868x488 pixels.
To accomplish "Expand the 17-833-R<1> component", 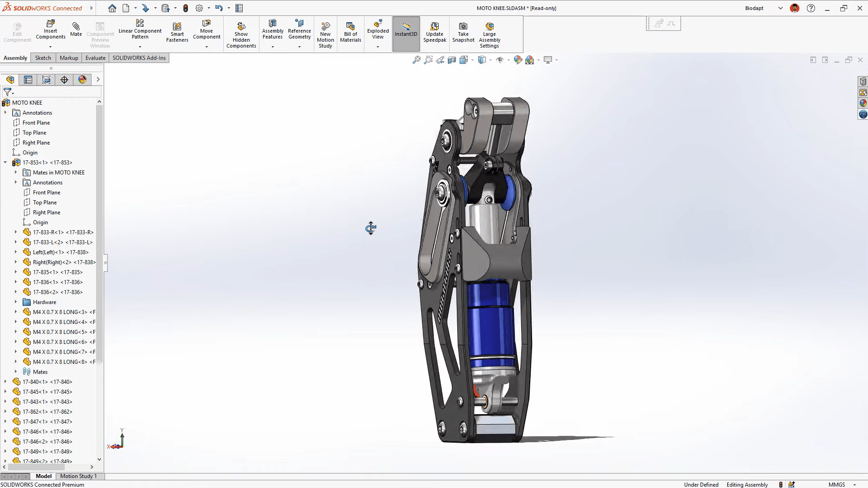I will (x=16, y=232).
